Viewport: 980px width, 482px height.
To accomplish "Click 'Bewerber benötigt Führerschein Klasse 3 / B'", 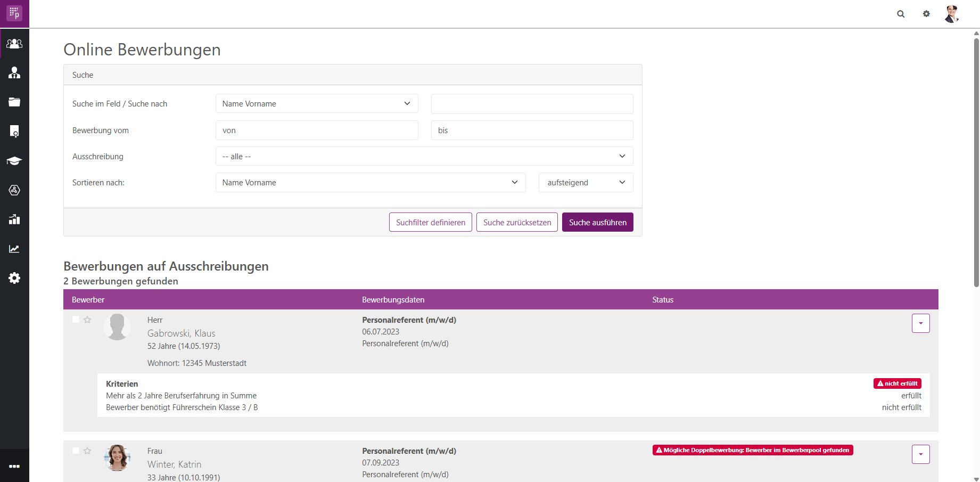I will click(182, 407).
